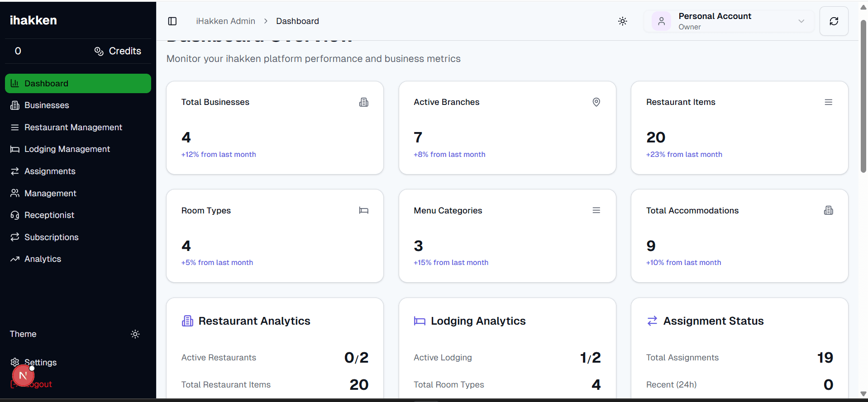Screen dimensions: 868x402
Task: Click the Total Accommodations building icon
Action: click(x=829, y=210)
